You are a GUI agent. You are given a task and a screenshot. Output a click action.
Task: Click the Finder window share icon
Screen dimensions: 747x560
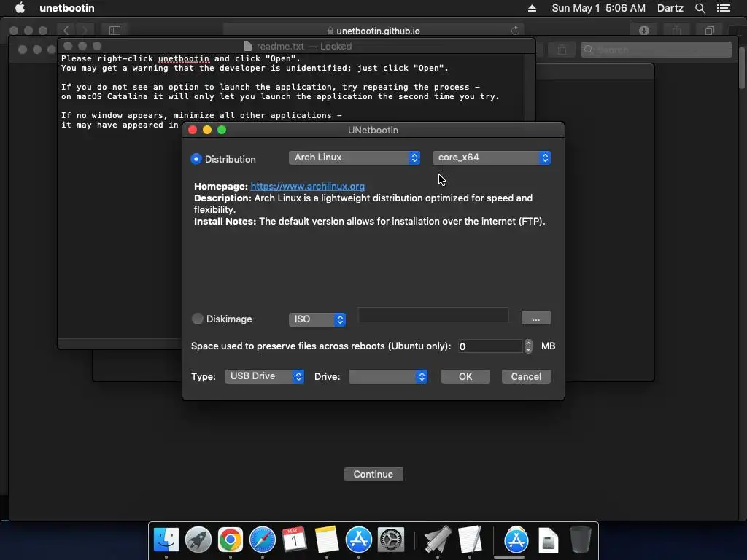pyautogui.click(x=562, y=50)
